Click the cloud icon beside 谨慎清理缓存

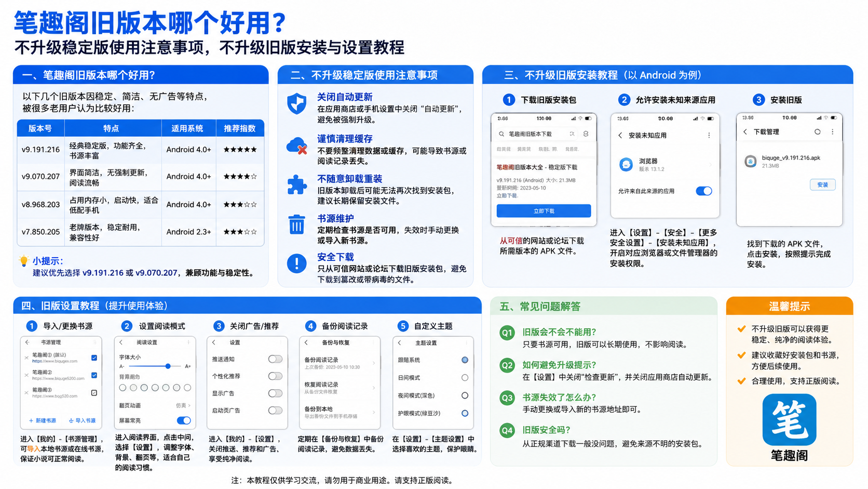click(297, 146)
